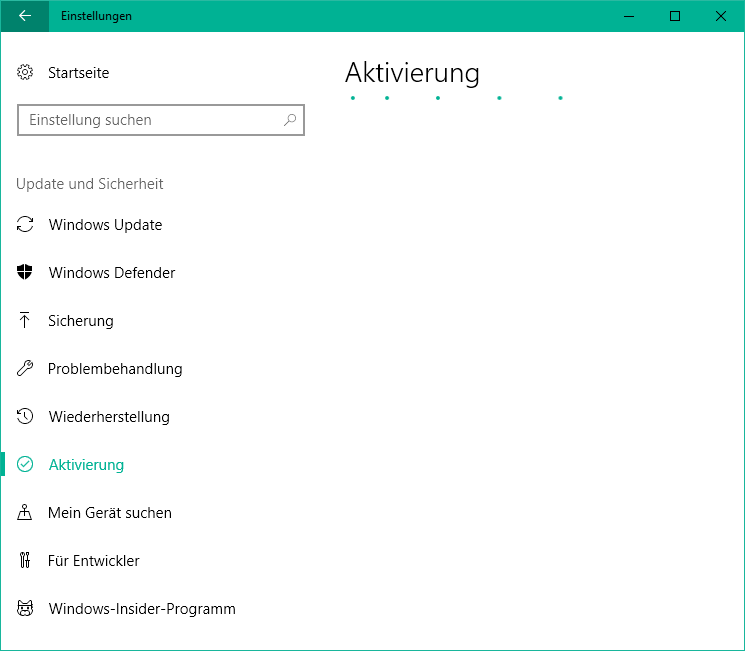Image resolution: width=745 pixels, height=651 pixels.
Task: Click the Einstellungen window title text
Action: coord(96,16)
